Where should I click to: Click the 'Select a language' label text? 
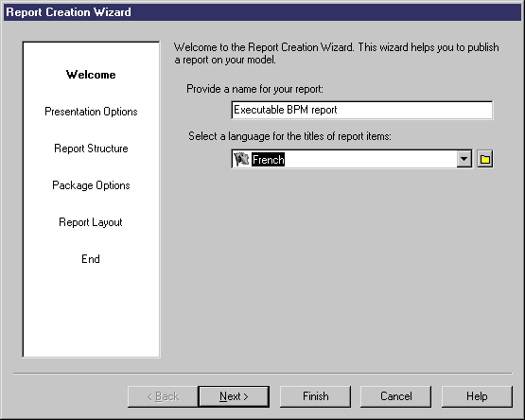coord(289,136)
